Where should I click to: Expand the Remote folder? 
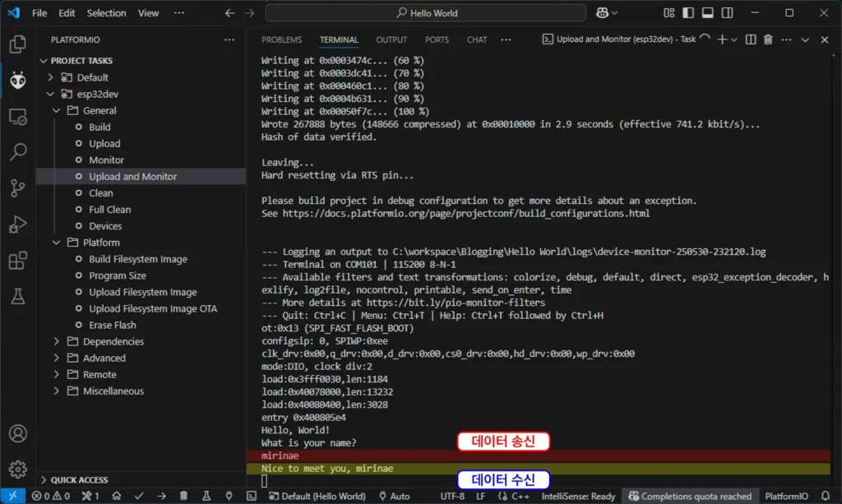pyautogui.click(x=57, y=375)
